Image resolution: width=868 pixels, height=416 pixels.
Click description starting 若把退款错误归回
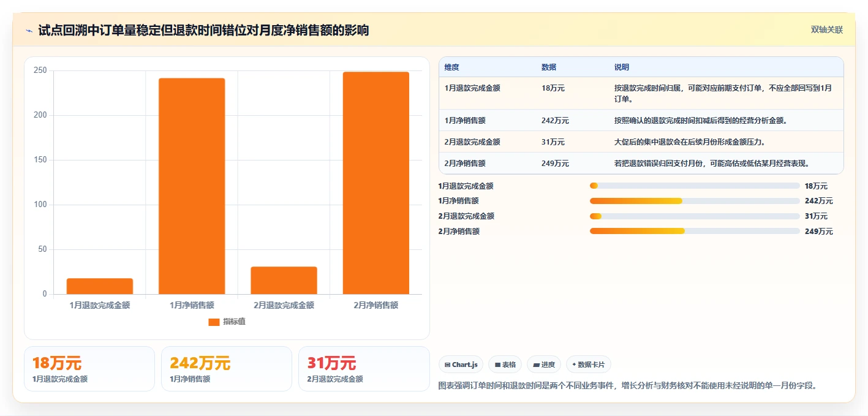(x=712, y=164)
